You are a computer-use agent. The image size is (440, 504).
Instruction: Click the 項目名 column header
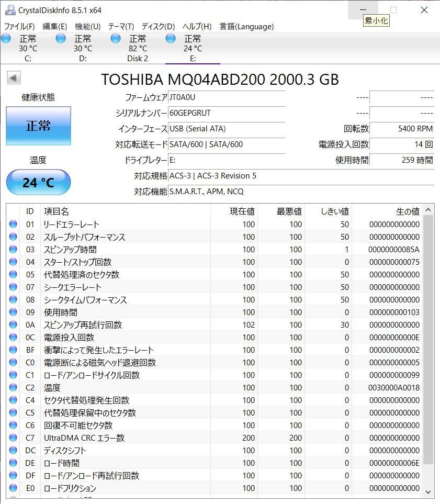tap(126, 211)
